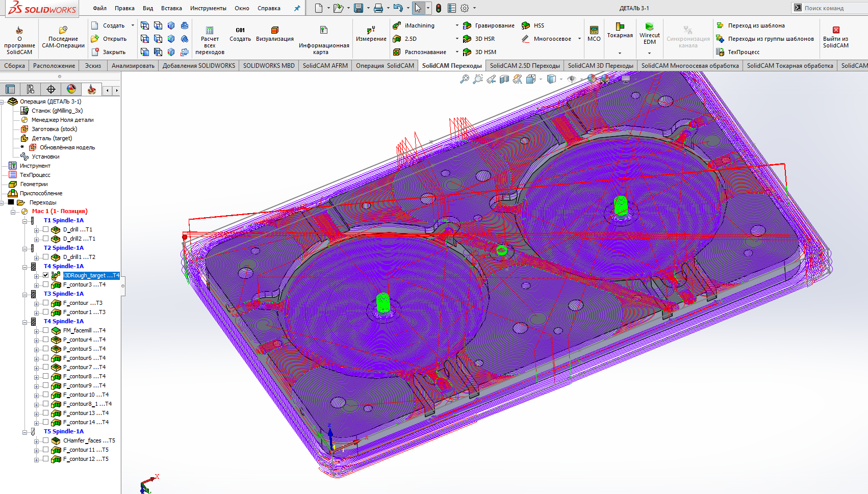This screenshot has width=868, height=494.
Task: Open the Файл menu
Action: pyautogui.click(x=100, y=8)
